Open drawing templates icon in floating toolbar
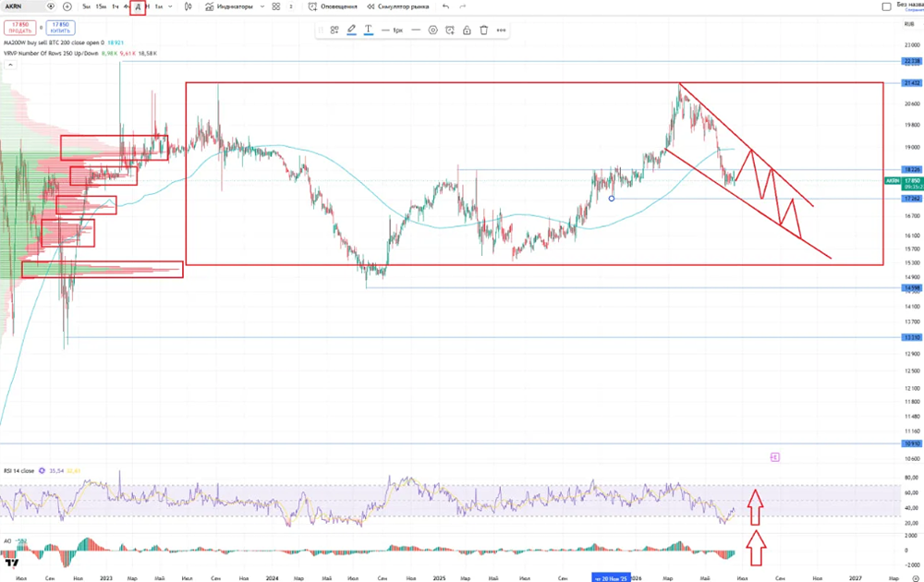The height and width of the screenshot is (582, 924). [x=334, y=30]
